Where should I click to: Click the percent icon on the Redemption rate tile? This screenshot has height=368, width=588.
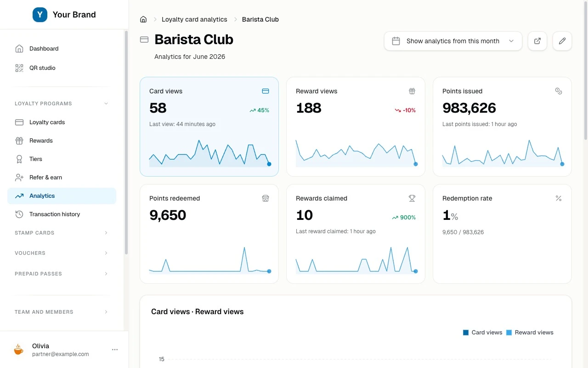(x=559, y=198)
